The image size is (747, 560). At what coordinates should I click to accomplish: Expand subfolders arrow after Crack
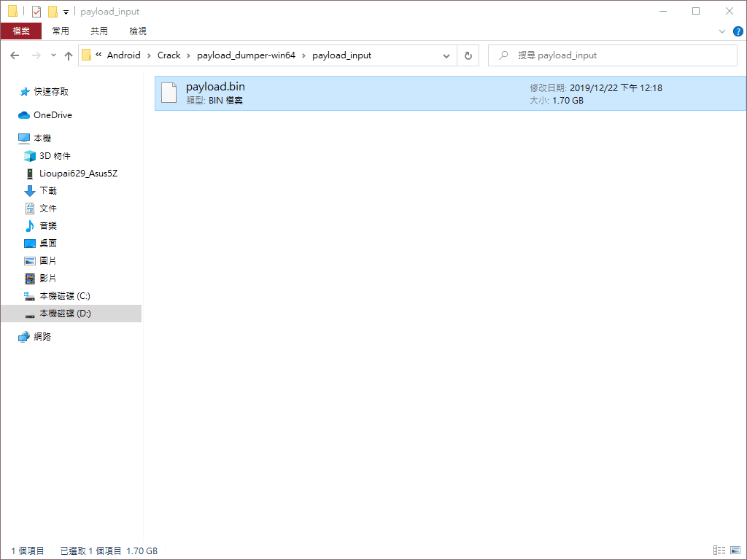(x=189, y=55)
